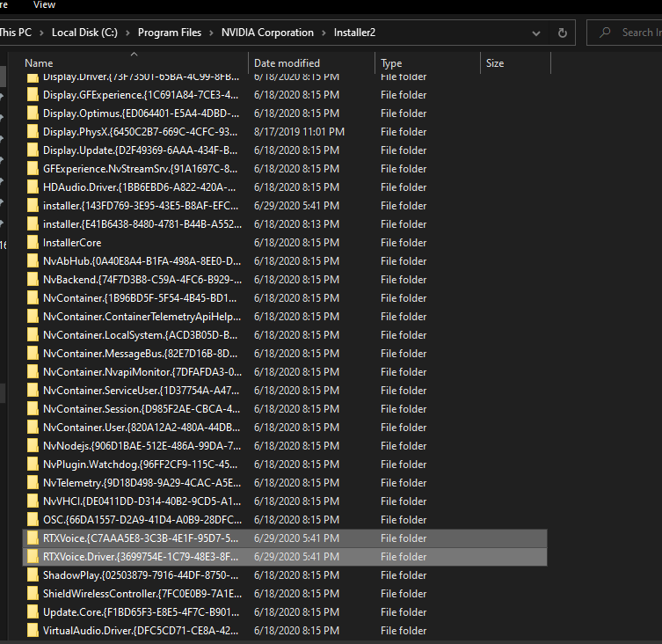The height and width of the screenshot is (644, 662).
Task: Click date cell of RTXVoice.Driver row
Action: 296,557
